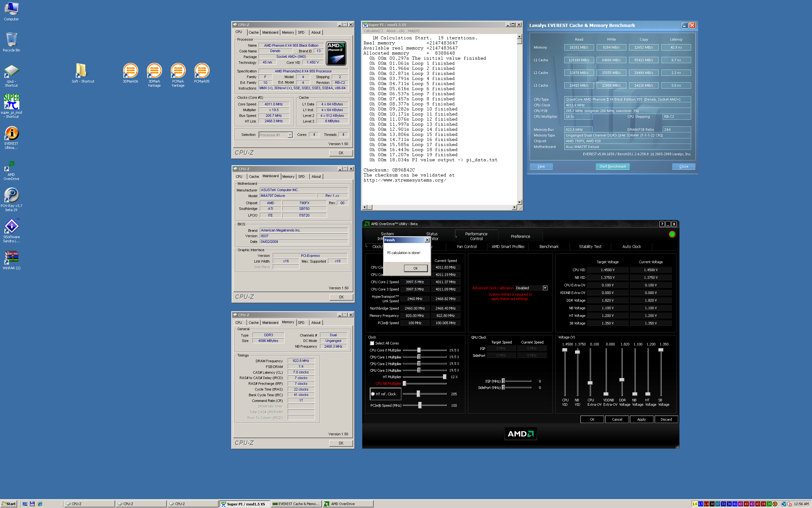Launch the cpuz shortcut icon
Viewport: 812px width, 508px height.
point(11,76)
